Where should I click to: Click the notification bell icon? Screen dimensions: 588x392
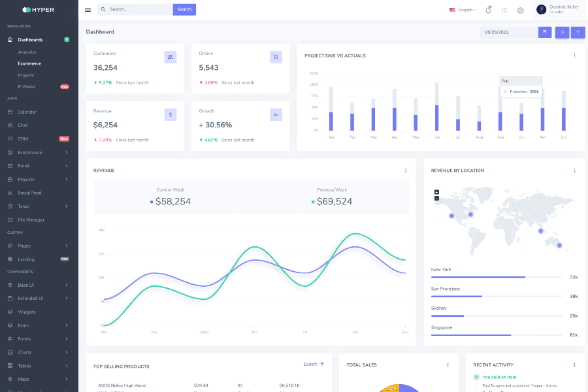(x=487, y=10)
